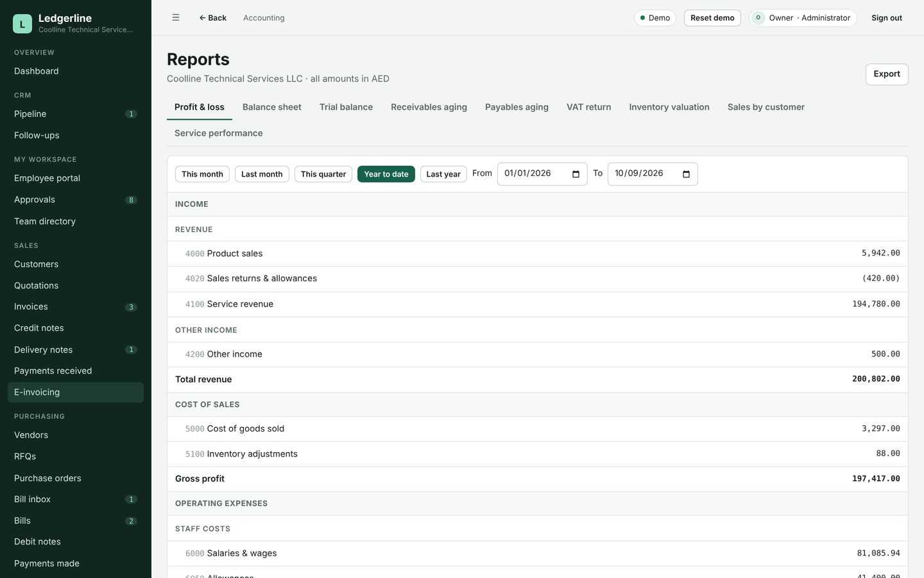
Task: Open the Inventory valuation tab
Action: (x=669, y=107)
